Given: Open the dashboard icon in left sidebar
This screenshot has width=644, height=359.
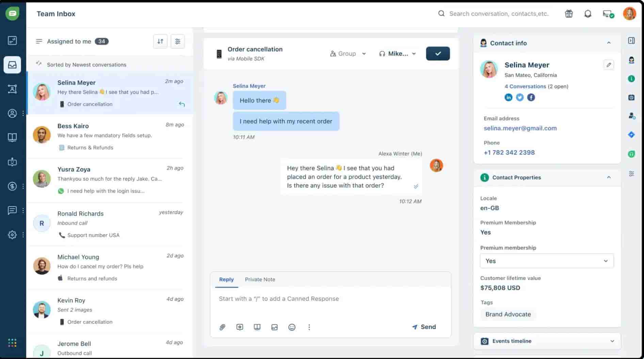Looking at the screenshot, I should tap(12, 40).
